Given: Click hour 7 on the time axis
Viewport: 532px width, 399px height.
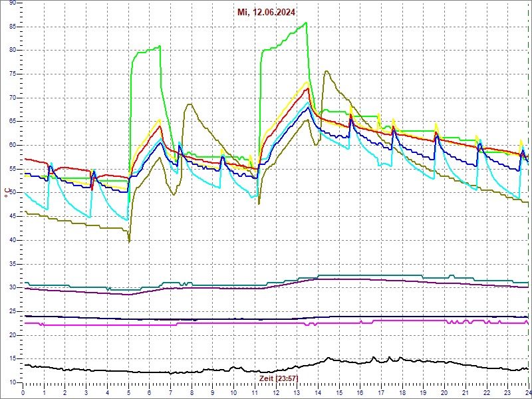Looking at the screenshot, I should pyautogui.click(x=170, y=392).
